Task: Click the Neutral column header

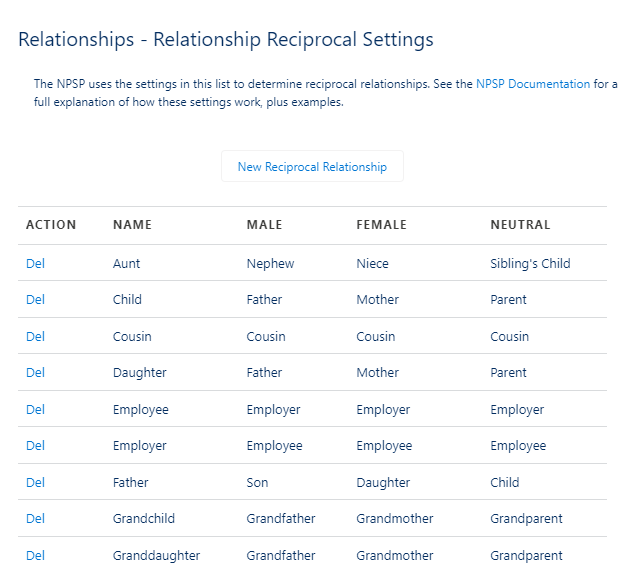Action: 520,225
